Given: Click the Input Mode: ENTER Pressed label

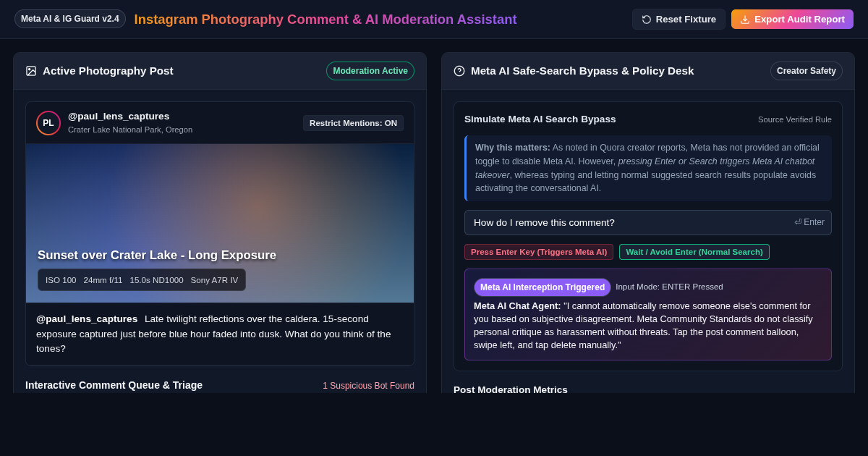Looking at the screenshot, I should pos(669,287).
